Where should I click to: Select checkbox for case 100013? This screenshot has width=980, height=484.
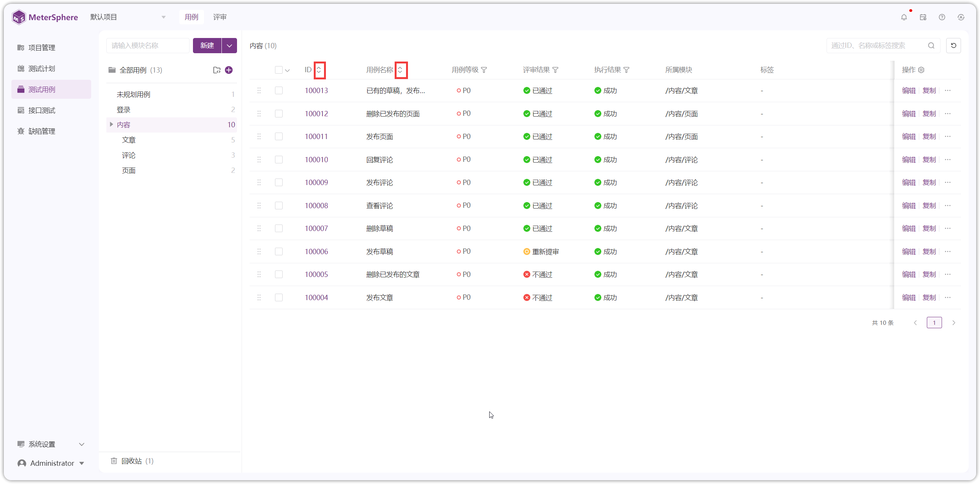[x=279, y=90]
